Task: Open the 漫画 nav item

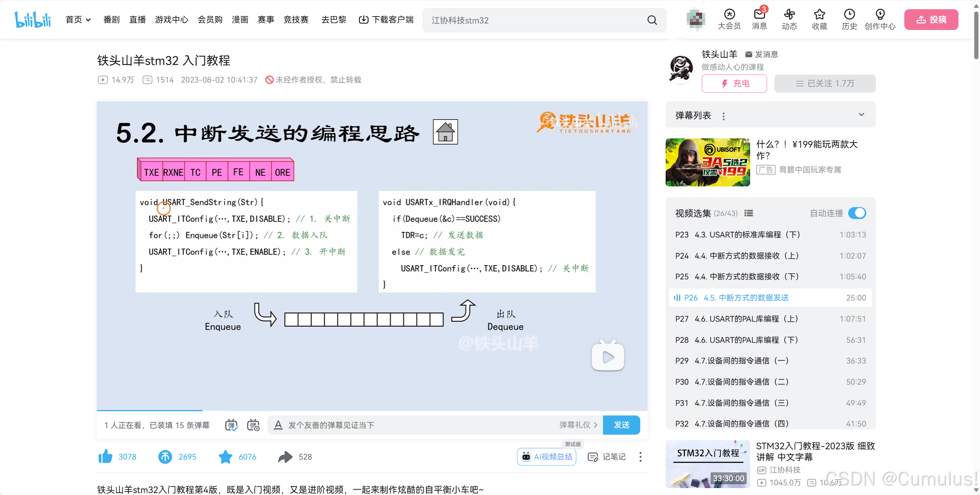Action: point(240,20)
